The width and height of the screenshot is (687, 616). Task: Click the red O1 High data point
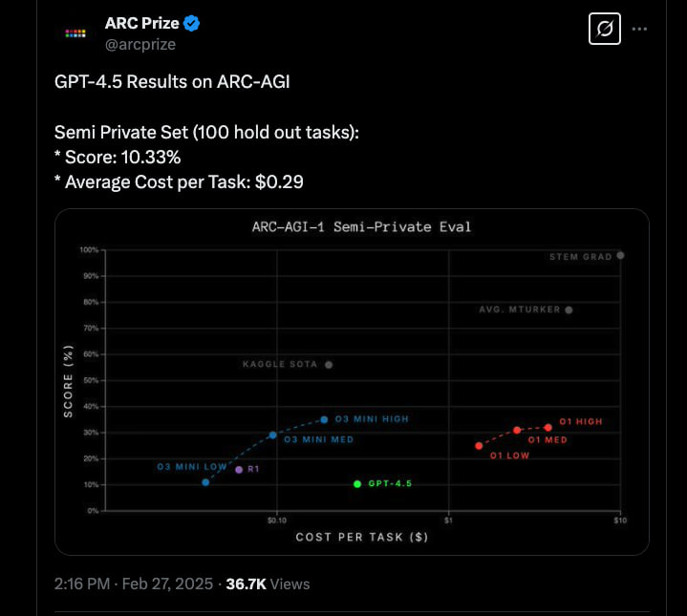(x=548, y=428)
